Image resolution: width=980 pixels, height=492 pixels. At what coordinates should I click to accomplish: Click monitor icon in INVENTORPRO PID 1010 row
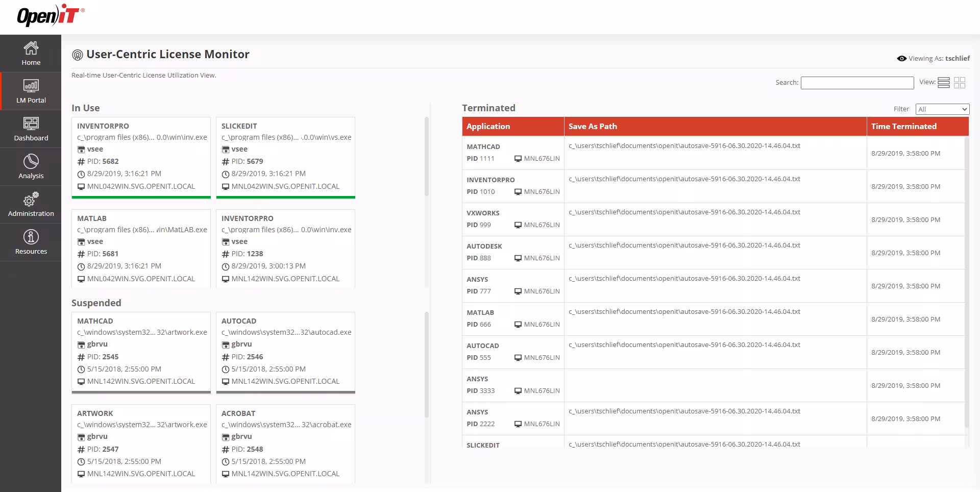point(518,192)
